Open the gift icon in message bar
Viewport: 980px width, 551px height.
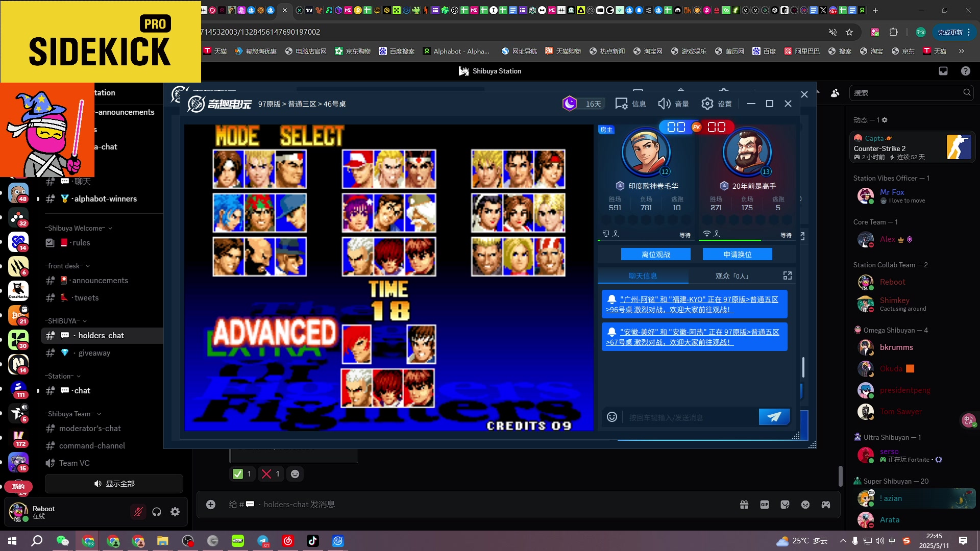(x=744, y=505)
